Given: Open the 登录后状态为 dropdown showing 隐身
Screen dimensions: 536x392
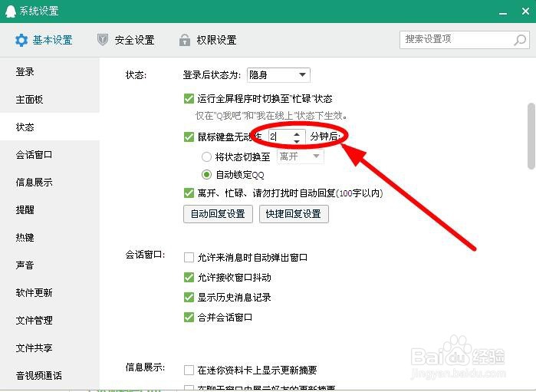Looking at the screenshot, I should pos(278,75).
